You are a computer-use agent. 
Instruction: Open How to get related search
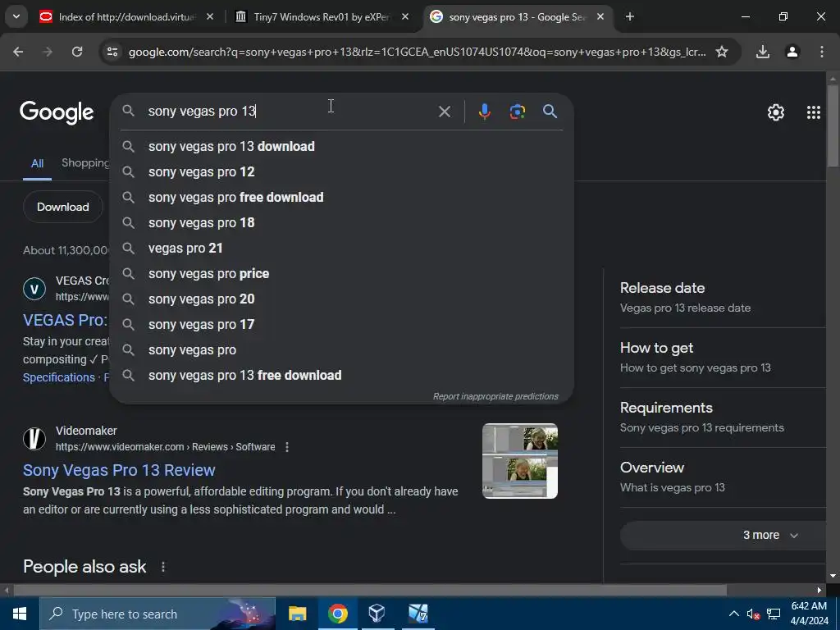pyautogui.click(x=722, y=358)
